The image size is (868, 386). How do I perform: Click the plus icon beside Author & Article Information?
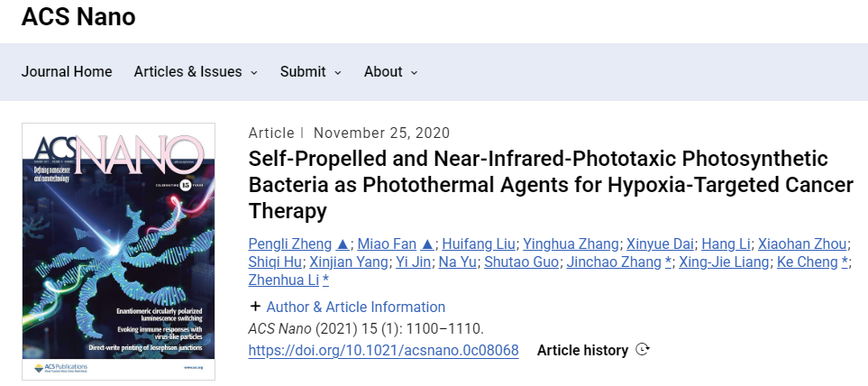tap(255, 307)
